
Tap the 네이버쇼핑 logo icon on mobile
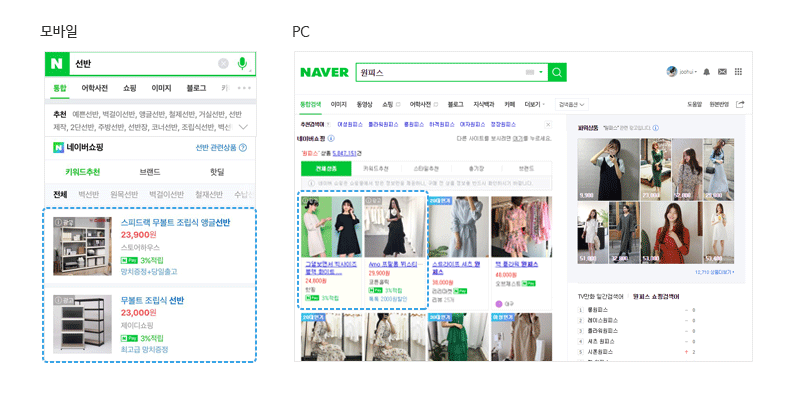click(58, 148)
